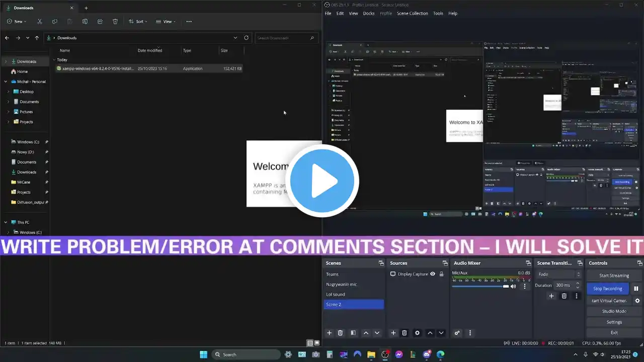
Task: Undock the Audio Mixer panel
Action: 528,263
